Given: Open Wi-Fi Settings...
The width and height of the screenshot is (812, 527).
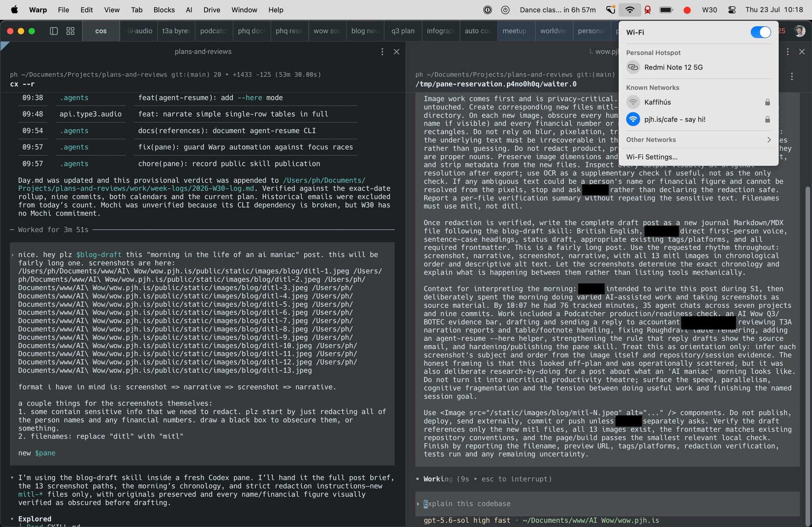Looking at the screenshot, I should point(652,157).
